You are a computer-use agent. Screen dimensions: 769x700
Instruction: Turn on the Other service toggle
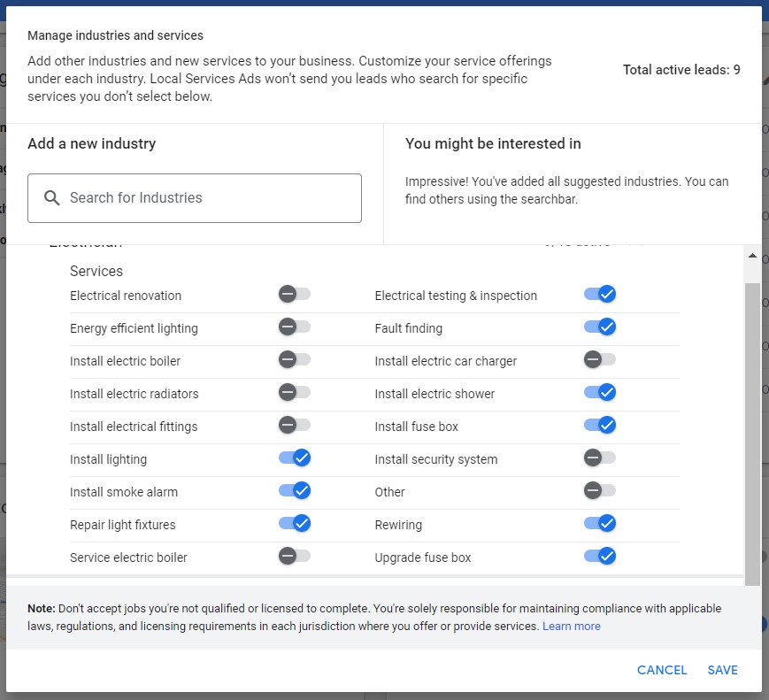[600, 491]
